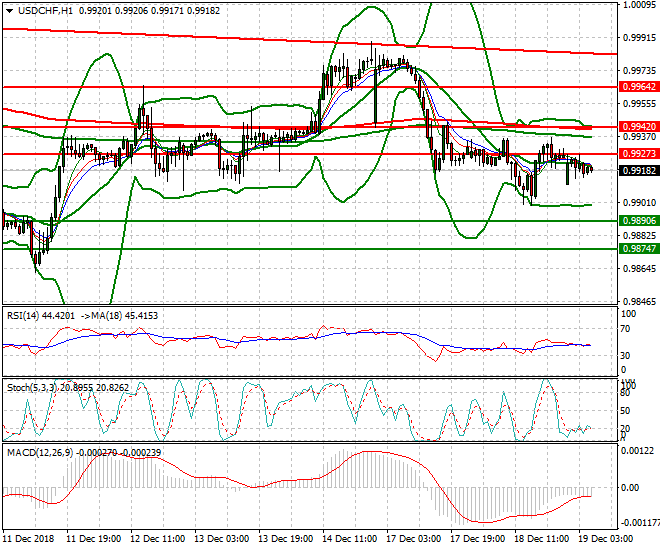This screenshot has width=660, height=550.
Task: Click the 11 Dec 2018 time axis label
Action: [x=29, y=539]
